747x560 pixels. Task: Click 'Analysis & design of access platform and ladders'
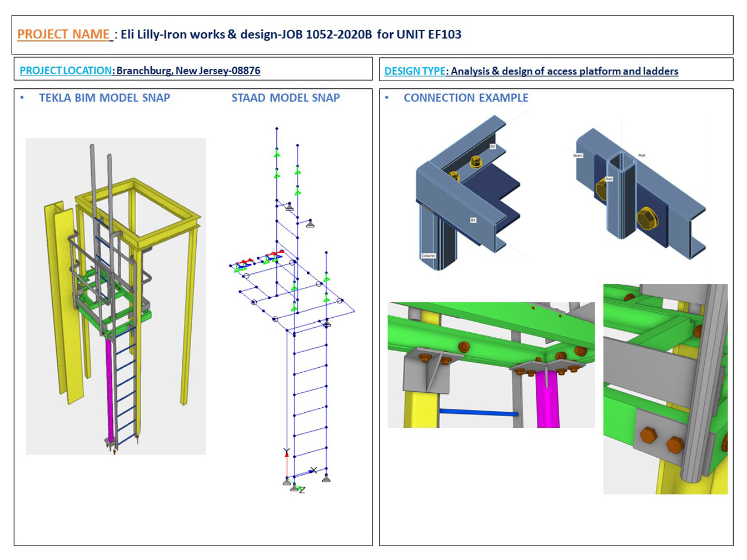click(565, 71)
